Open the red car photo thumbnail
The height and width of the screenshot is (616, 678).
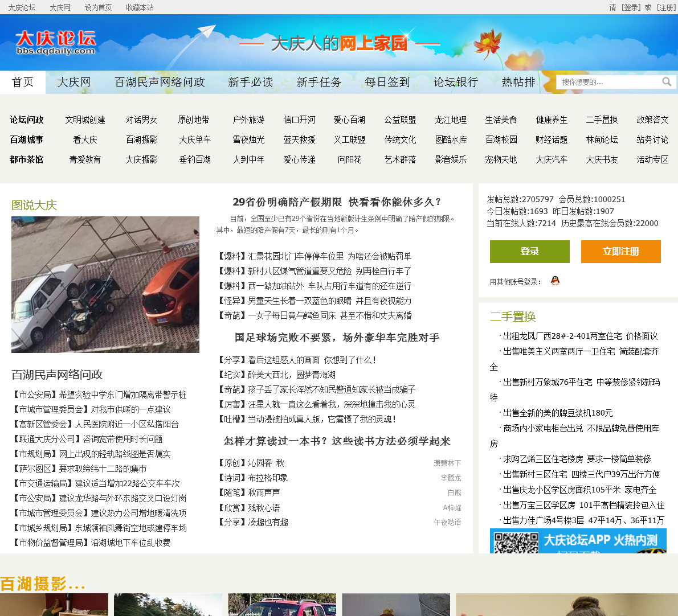coord(282,605)
